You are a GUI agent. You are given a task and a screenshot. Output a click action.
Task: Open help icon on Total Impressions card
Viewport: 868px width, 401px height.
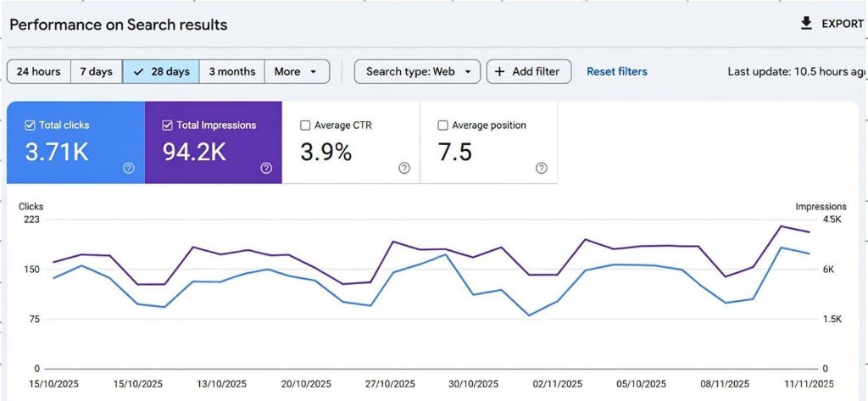click(266, 168)
